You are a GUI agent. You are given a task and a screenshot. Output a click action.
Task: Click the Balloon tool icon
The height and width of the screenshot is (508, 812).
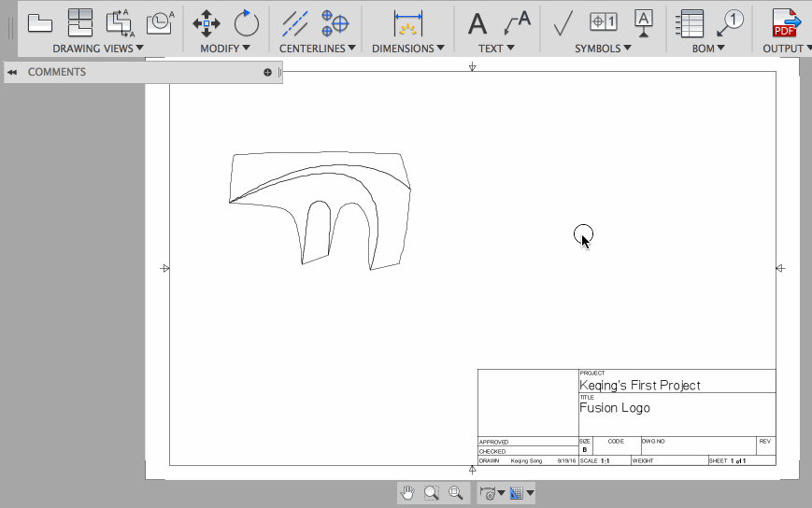click(x=729, y=22)
